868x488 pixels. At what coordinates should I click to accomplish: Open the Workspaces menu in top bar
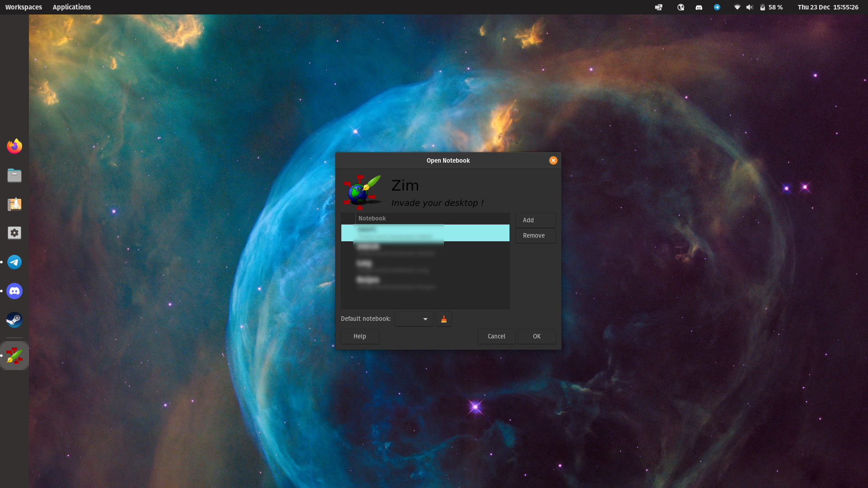click(24, 7)
